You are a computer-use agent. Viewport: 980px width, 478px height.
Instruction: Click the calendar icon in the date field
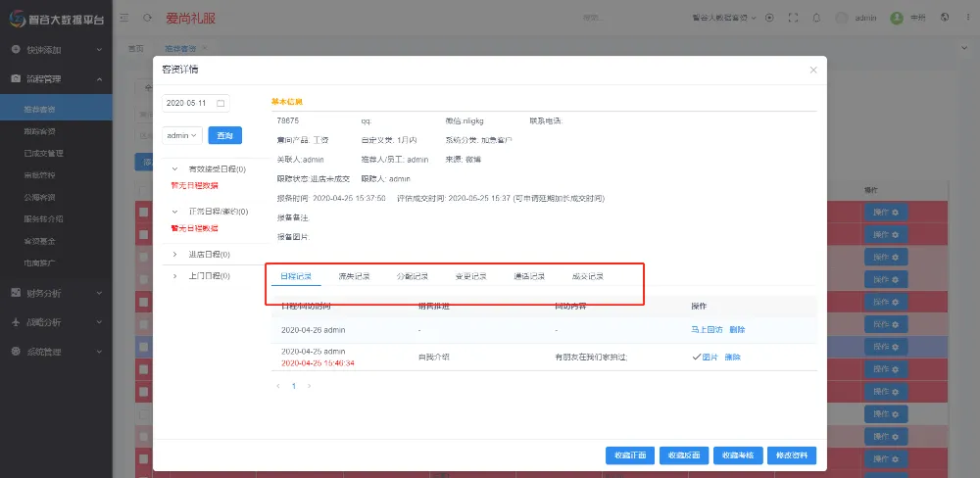[220, 103]
